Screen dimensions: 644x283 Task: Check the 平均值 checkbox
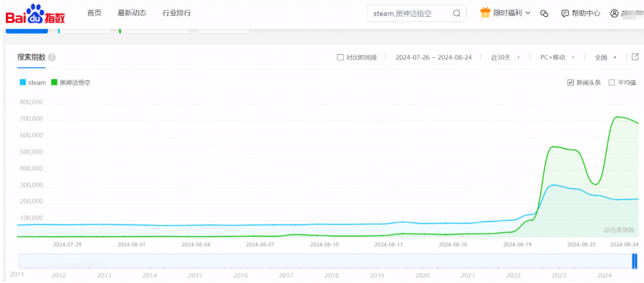[x=612, y=82]
